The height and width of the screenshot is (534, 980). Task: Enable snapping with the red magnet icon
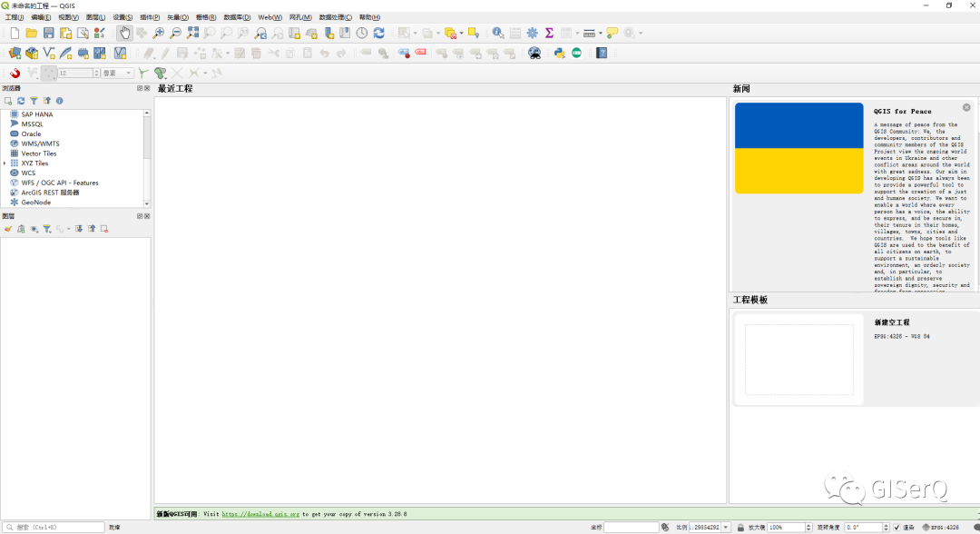tap(15, 74)
